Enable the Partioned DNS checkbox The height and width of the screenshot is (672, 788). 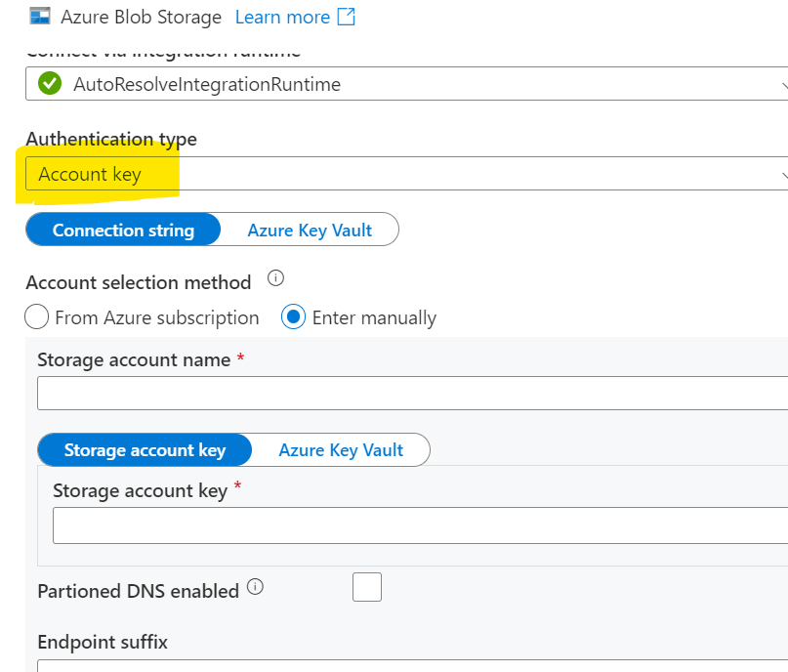(367, 587)
